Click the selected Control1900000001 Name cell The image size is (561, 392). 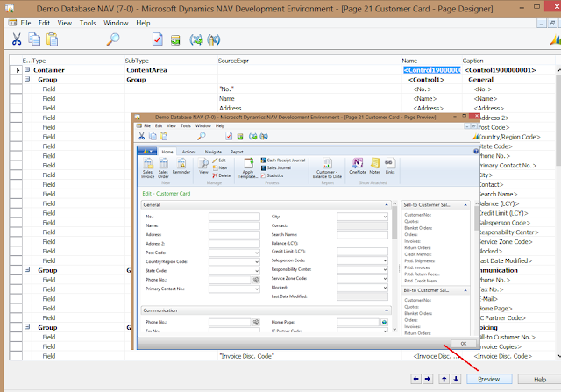(432, 70)
